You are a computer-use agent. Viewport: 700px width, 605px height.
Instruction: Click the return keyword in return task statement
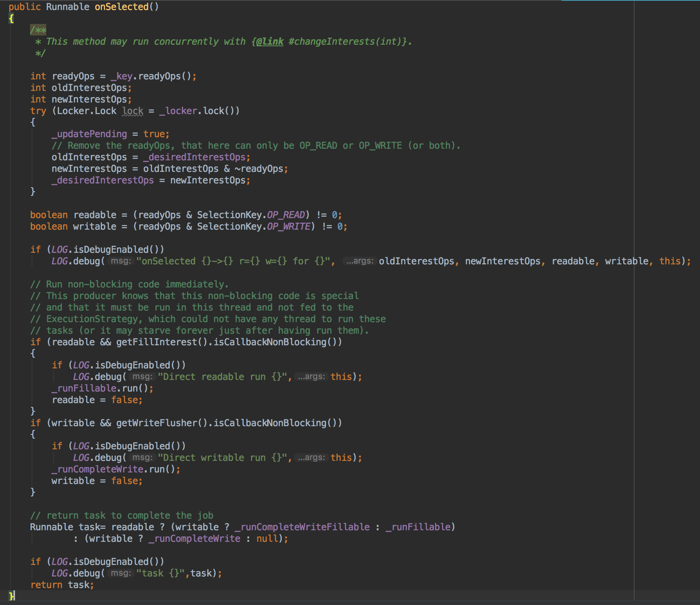(46, 585)
